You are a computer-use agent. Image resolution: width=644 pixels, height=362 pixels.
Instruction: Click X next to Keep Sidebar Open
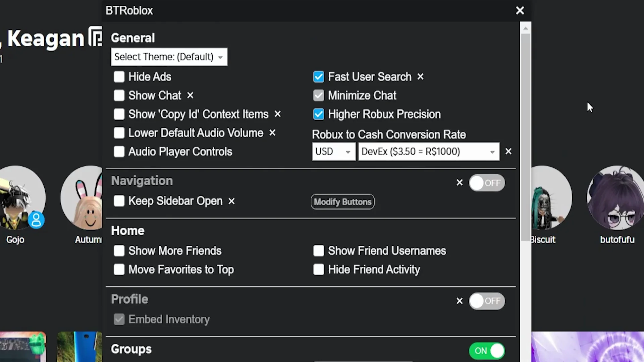point(231,201)
